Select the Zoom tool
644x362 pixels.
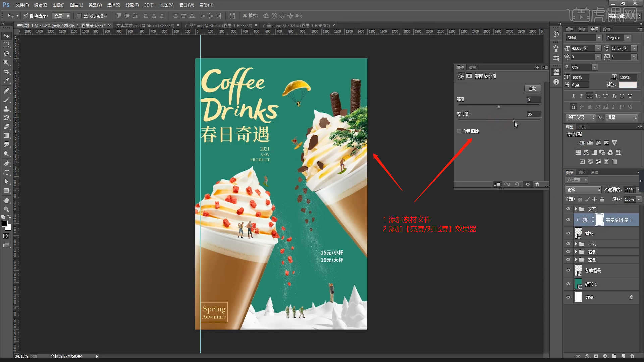(6, 209)
